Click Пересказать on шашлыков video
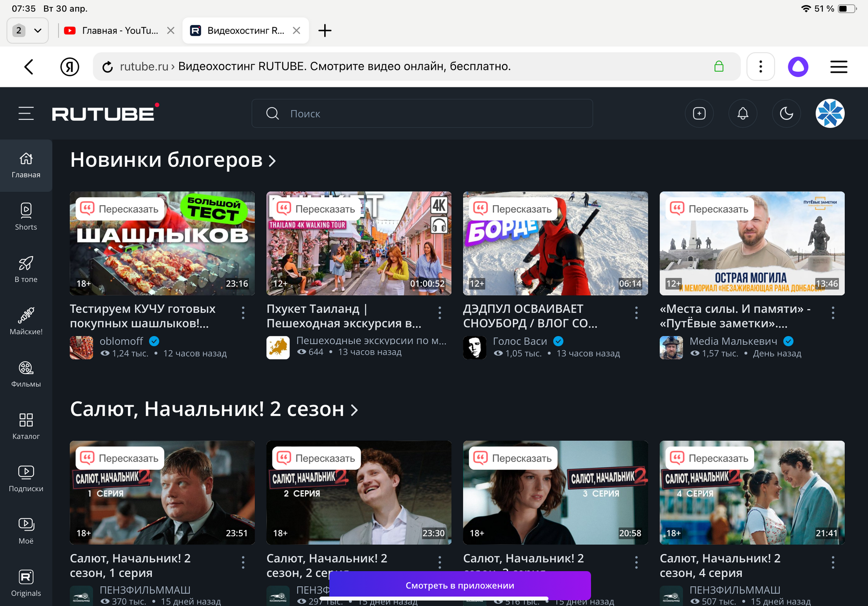Image resolution: width=868 pixels, height=606 pixels. click(x=120, y=209)
